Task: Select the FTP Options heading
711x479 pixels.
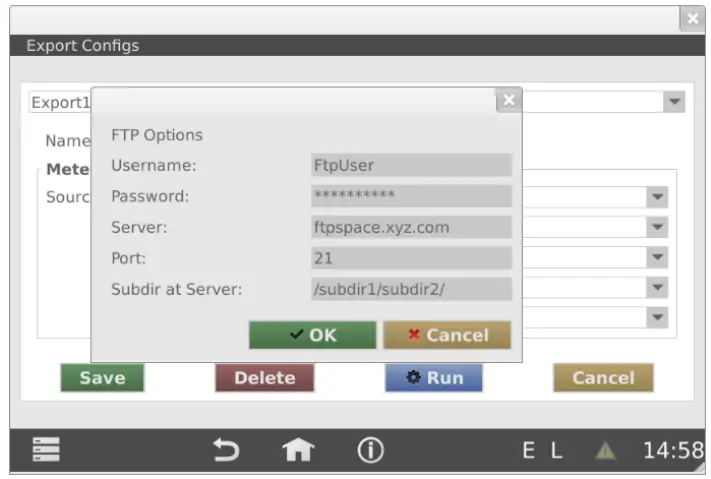Action: tap(157, 135)
